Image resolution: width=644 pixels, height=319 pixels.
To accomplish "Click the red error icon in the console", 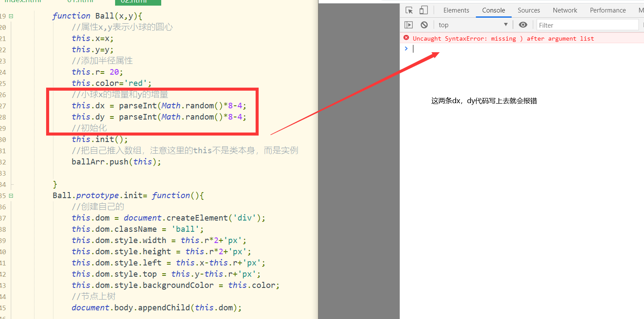I will (x=406, y=38).
